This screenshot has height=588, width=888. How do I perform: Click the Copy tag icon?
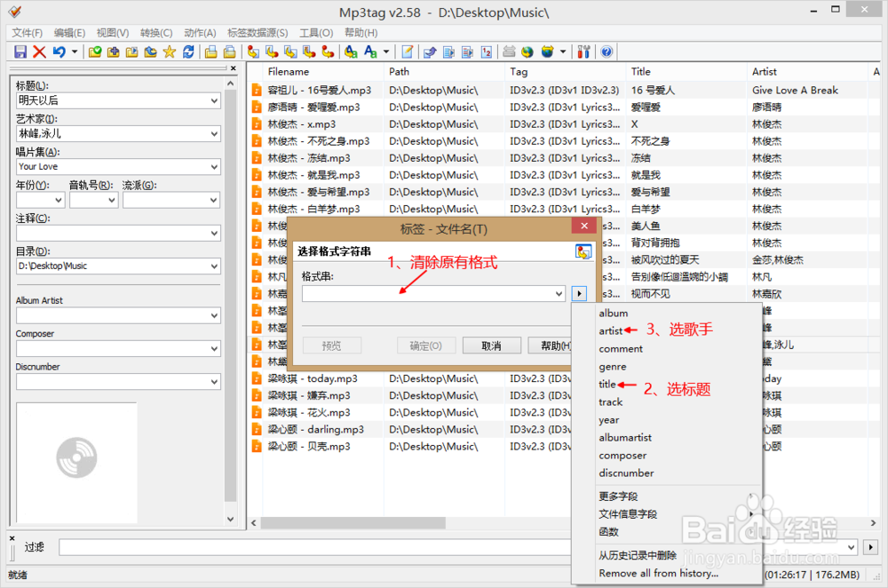(210, 52)
